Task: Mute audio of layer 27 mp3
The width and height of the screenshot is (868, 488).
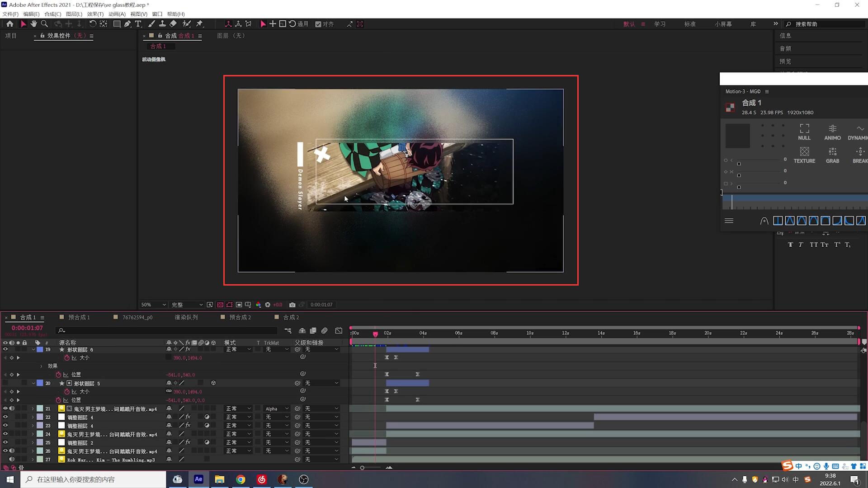Action: (12, 459)
